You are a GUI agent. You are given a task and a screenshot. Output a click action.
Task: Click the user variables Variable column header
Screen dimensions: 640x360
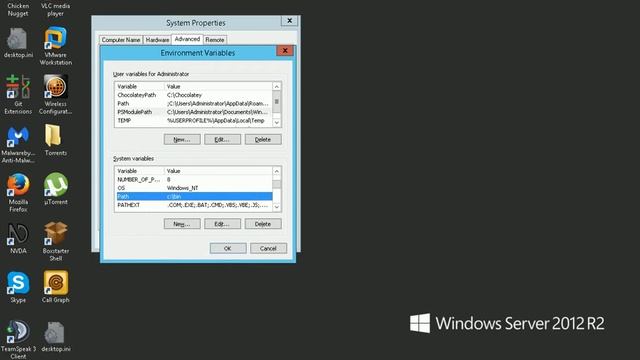click(140, 87)
